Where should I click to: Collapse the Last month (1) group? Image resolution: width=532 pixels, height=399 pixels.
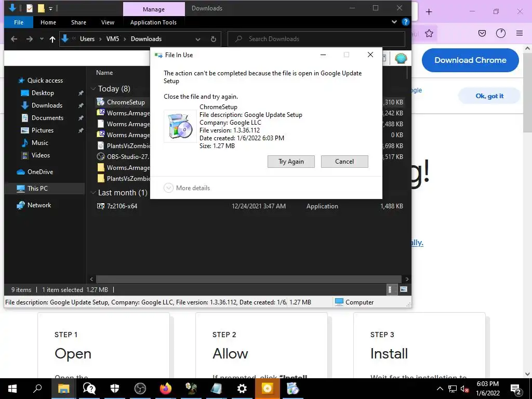tap(93, 193)
